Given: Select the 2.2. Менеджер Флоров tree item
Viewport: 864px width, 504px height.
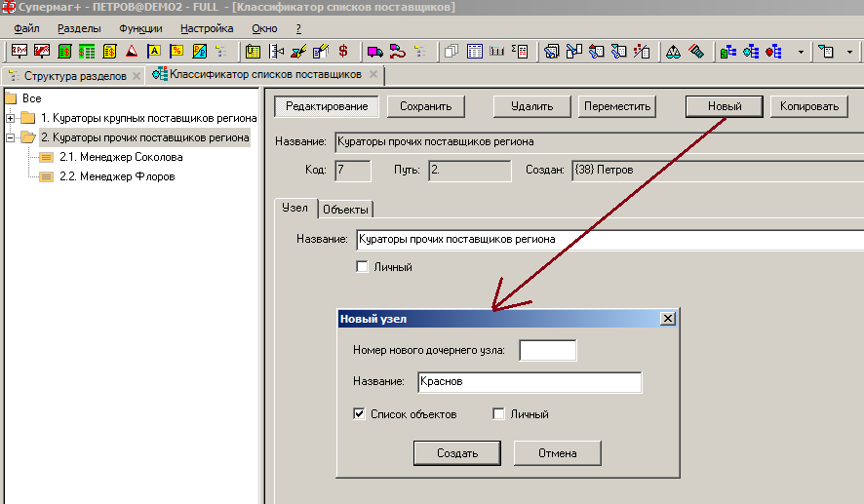Looking at the screenshot, I should tap(117, 176).
